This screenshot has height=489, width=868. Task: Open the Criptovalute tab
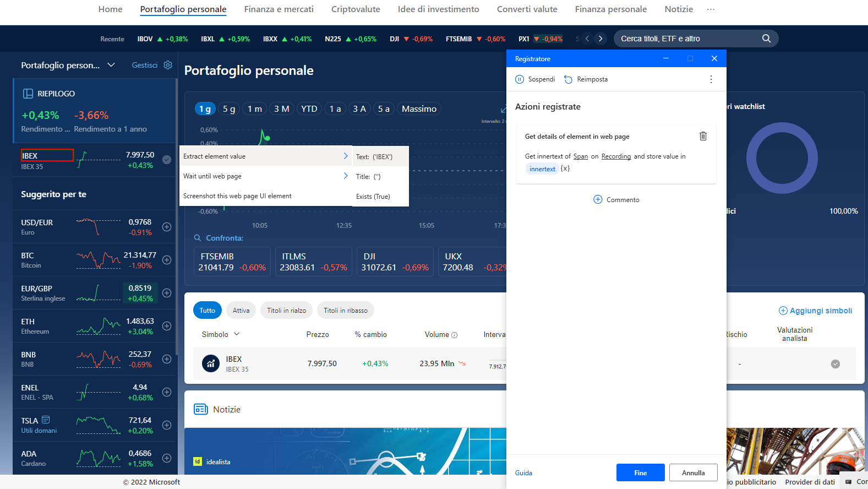tap(356, 9)
